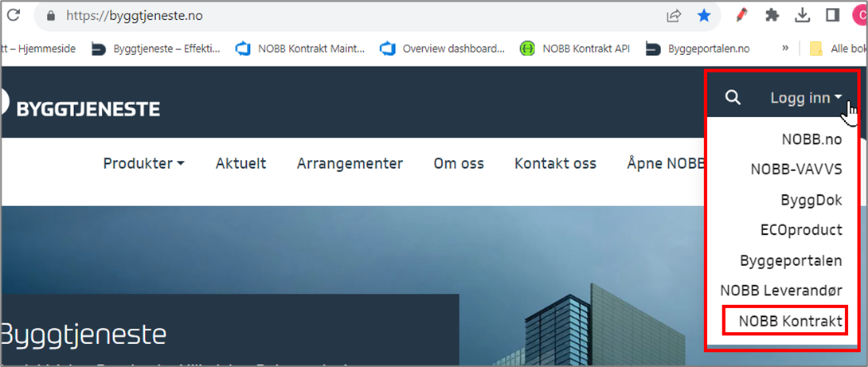Open the Arrangementer navigation link
Viewport: 868px width, 367px height.
click(x=350, y=163)
